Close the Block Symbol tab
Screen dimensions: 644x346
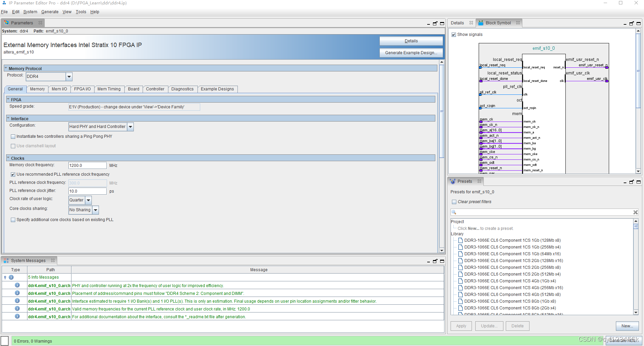click(x=518, y=23)
